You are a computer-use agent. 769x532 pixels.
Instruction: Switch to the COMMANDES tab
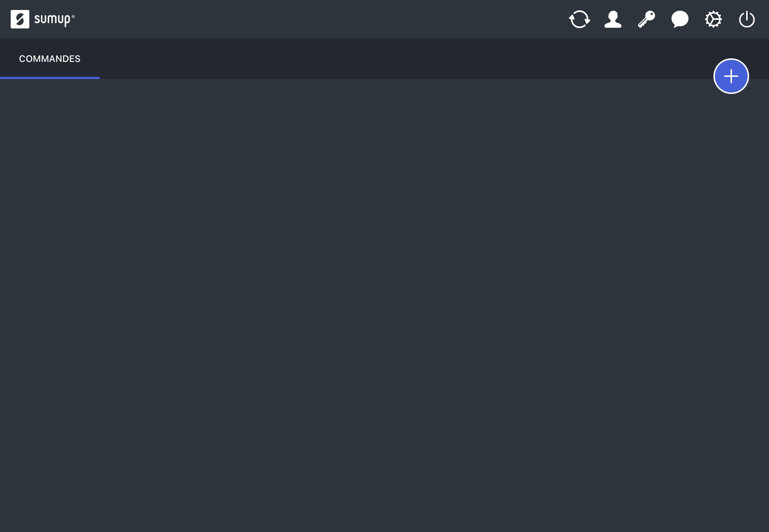coord(50,59)
